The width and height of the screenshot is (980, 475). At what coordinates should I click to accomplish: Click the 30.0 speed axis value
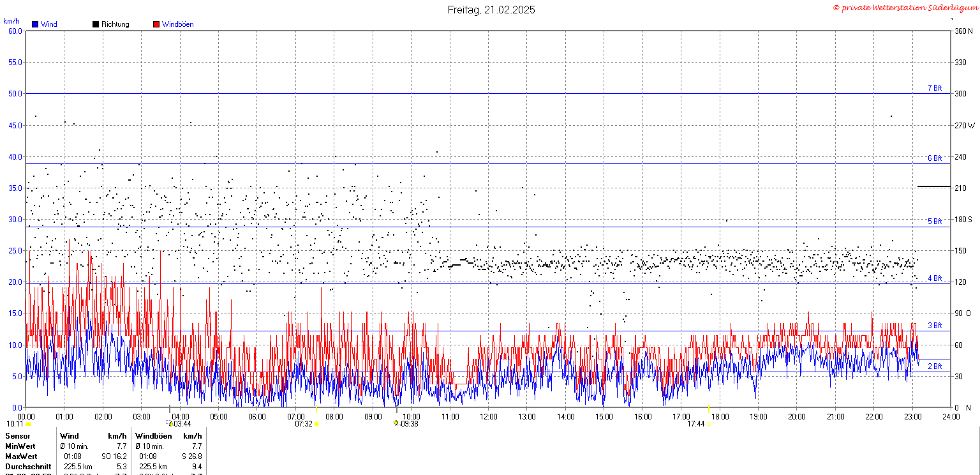click(15, 219)
